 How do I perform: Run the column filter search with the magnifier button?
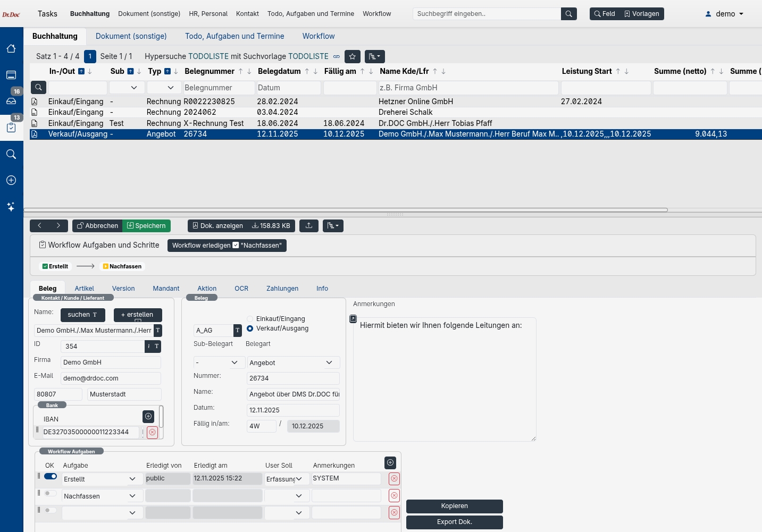[39, 87]
